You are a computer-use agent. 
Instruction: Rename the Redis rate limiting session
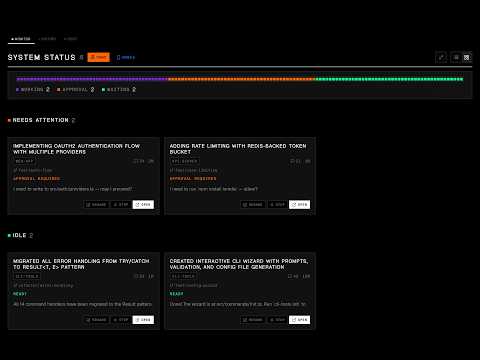point(253,204)
